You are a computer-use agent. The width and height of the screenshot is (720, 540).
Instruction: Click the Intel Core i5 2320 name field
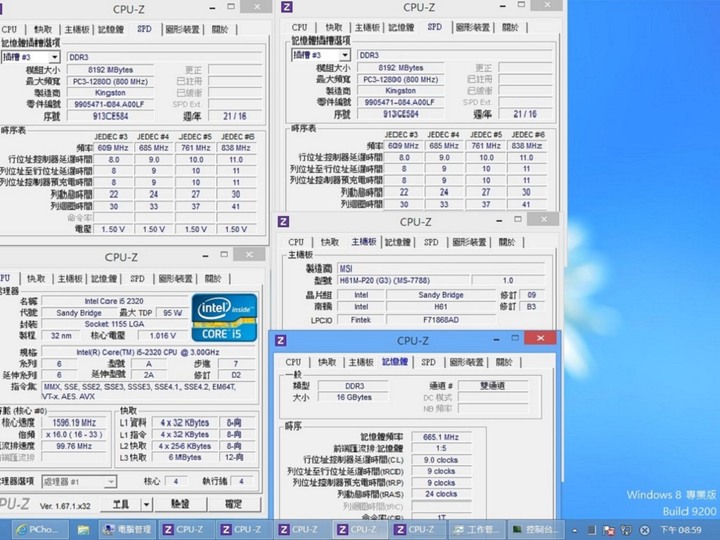tap(114, 301)
